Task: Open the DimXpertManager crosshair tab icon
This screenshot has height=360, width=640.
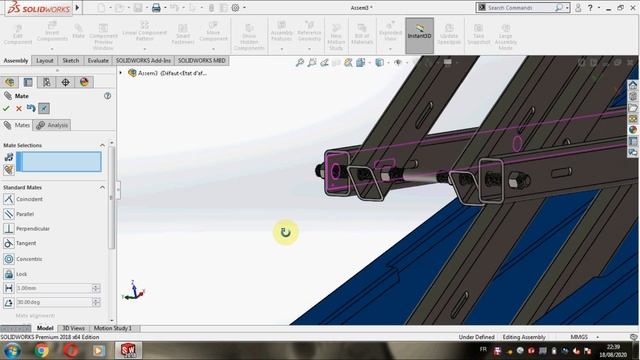Action: (65, 82)
